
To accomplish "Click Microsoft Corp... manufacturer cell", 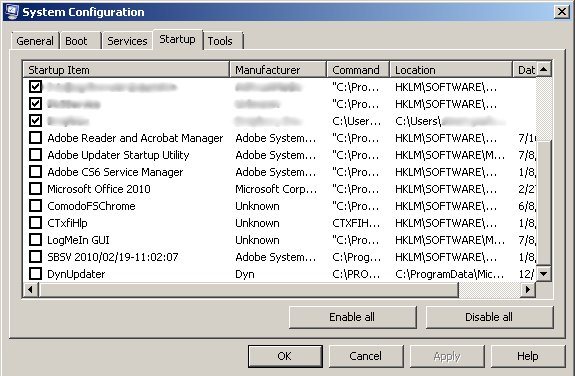I will click(x=276, y=189).
